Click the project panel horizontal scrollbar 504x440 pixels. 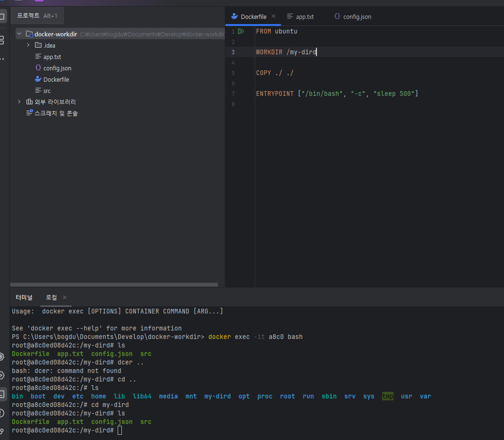(x=114, y=285)
